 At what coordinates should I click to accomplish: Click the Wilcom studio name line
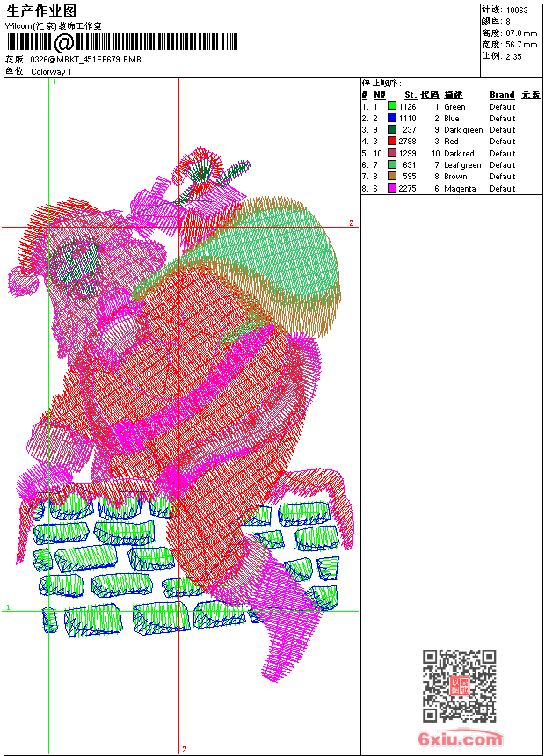point(54,26)
